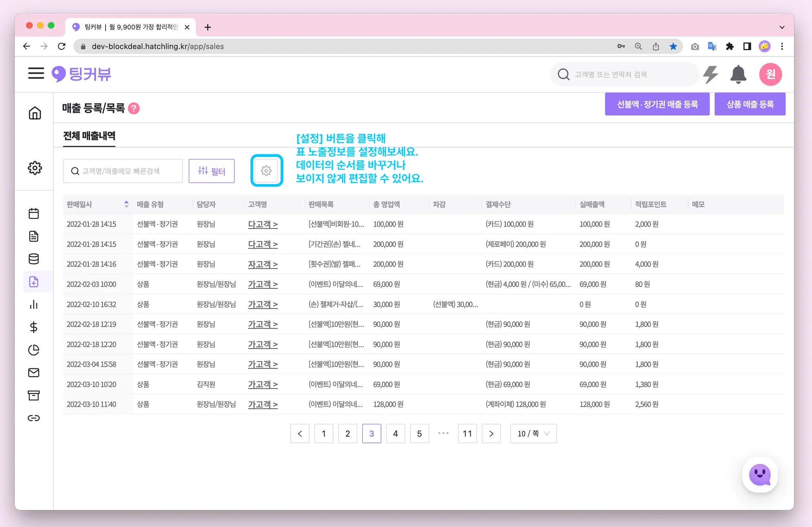
Task: Open table column settings gear button
Action: click(x=266, y=171)
